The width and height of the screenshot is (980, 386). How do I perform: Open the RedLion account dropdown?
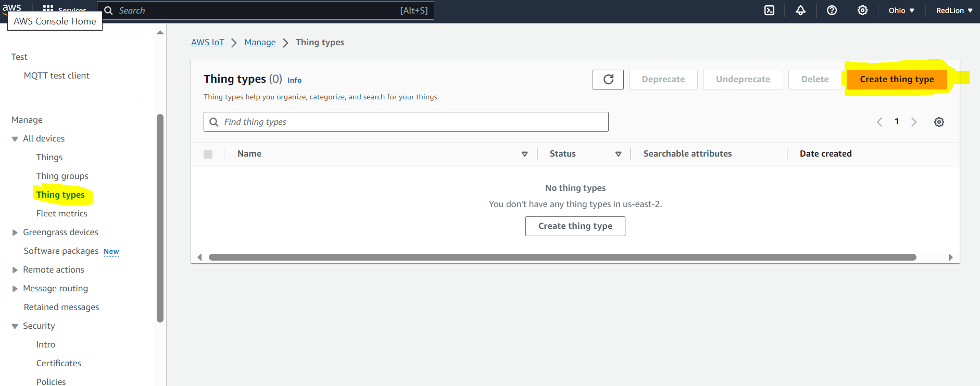point(954,10)
